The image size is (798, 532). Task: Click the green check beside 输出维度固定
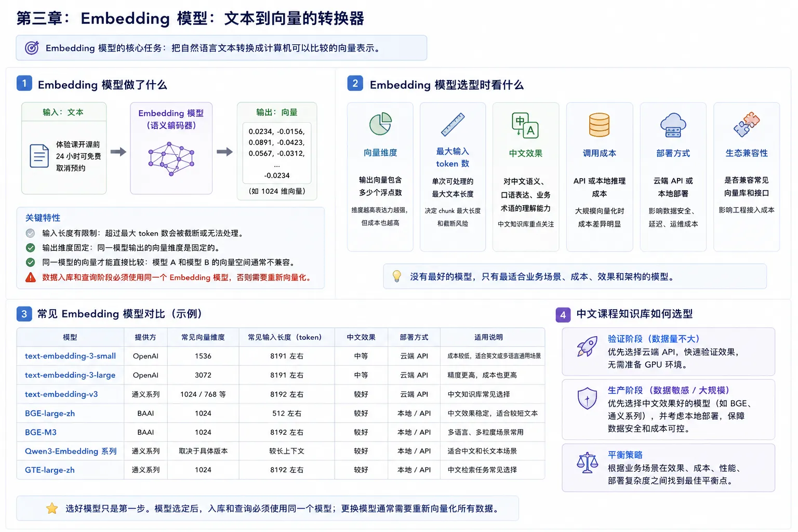pos(31,248)
